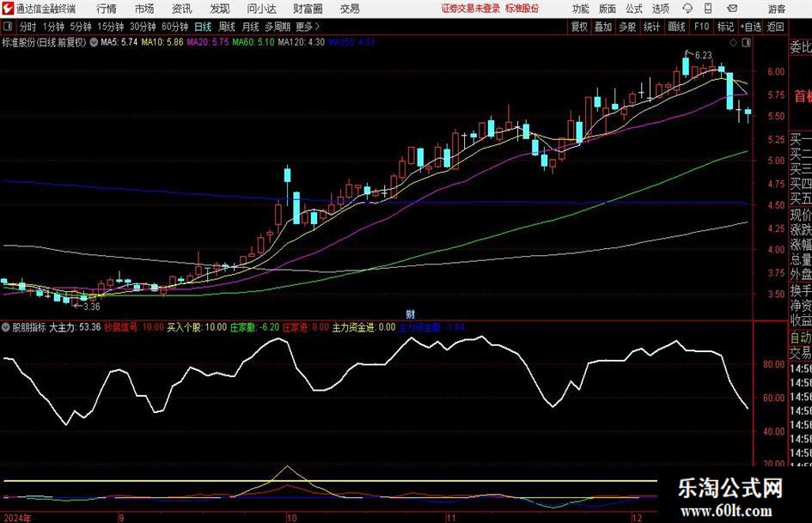Click the 画线 drawing tools button
Viewport: 812px width, 523px height.
676,27
